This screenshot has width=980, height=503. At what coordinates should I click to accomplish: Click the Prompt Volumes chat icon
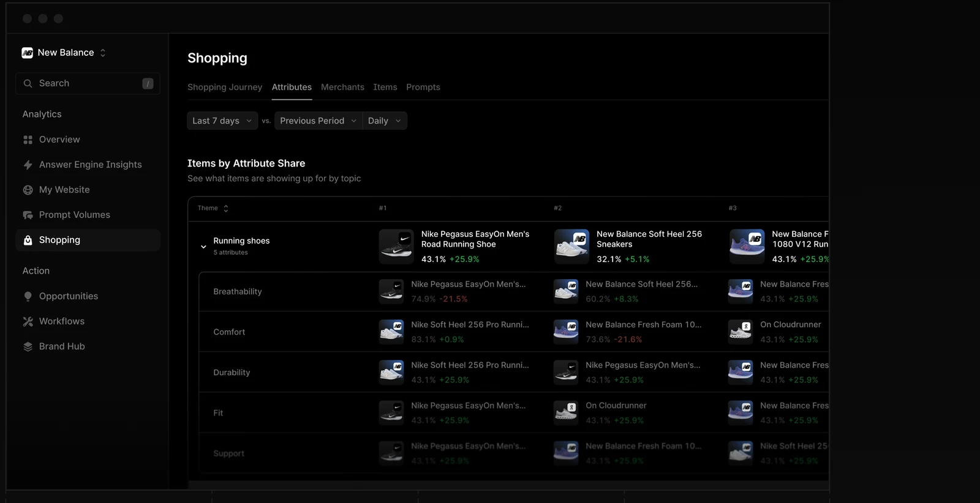pos(28,215)
